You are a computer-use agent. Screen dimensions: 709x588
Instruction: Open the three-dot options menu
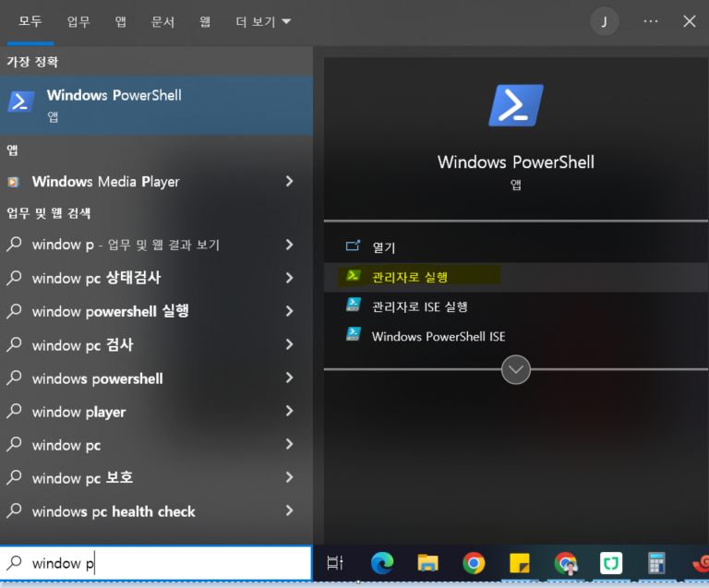pos(651,21)
